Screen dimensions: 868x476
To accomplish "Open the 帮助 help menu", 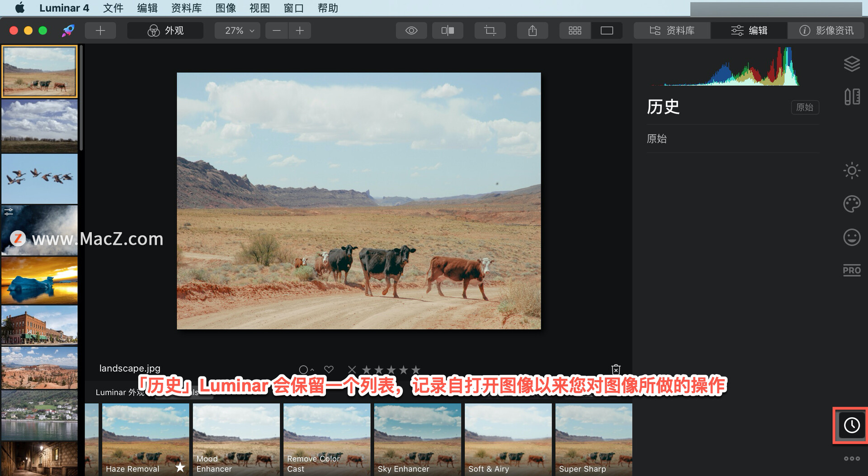I will pyautogui.click(x=328, y=8).
